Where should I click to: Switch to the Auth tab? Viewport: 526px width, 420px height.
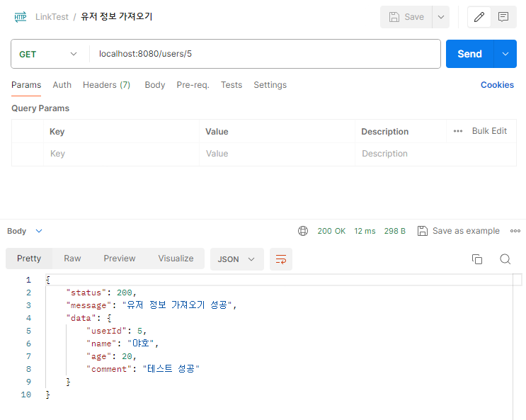pyautogui.click(x=62, y=85)
